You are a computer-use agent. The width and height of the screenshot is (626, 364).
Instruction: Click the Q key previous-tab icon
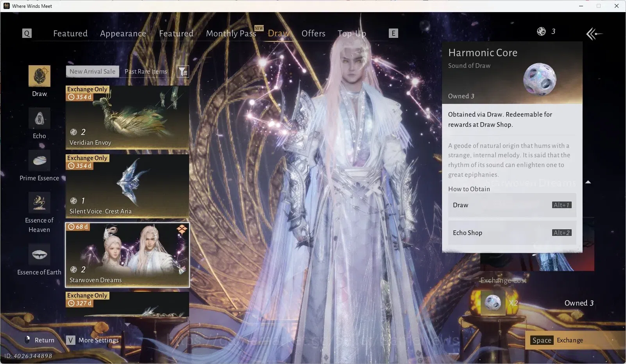(27, 33)
